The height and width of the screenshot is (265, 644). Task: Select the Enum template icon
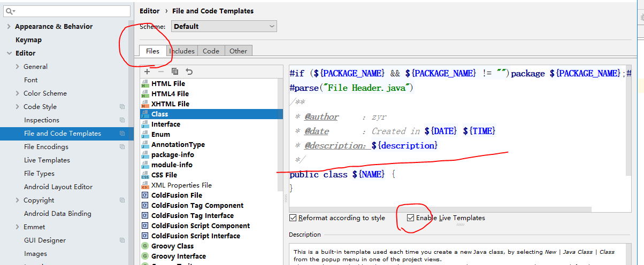(145, 135)
